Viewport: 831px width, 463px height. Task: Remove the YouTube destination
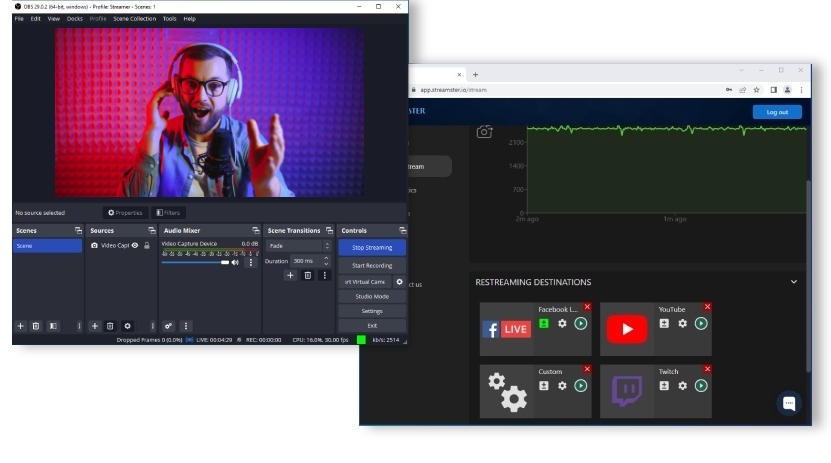pos(708,307)
